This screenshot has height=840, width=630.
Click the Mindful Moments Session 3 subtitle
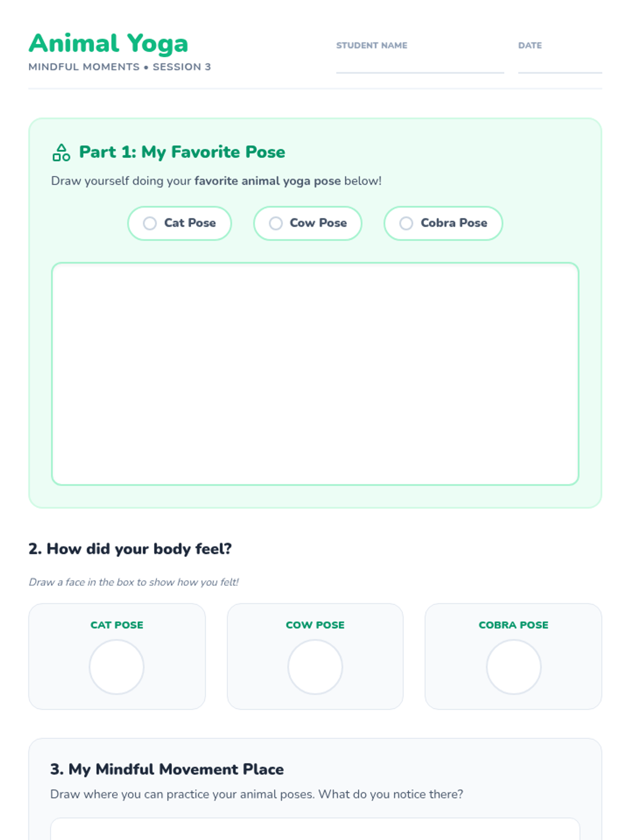tap(120, 67)
